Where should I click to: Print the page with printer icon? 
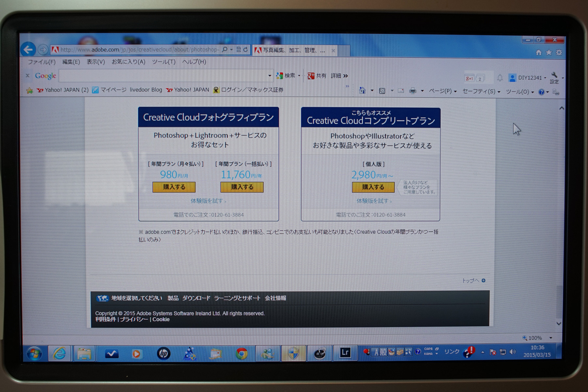(413, 91)
